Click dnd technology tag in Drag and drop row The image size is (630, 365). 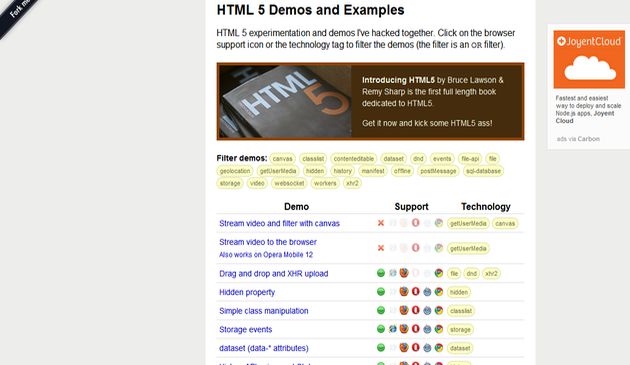pos(471,274)
